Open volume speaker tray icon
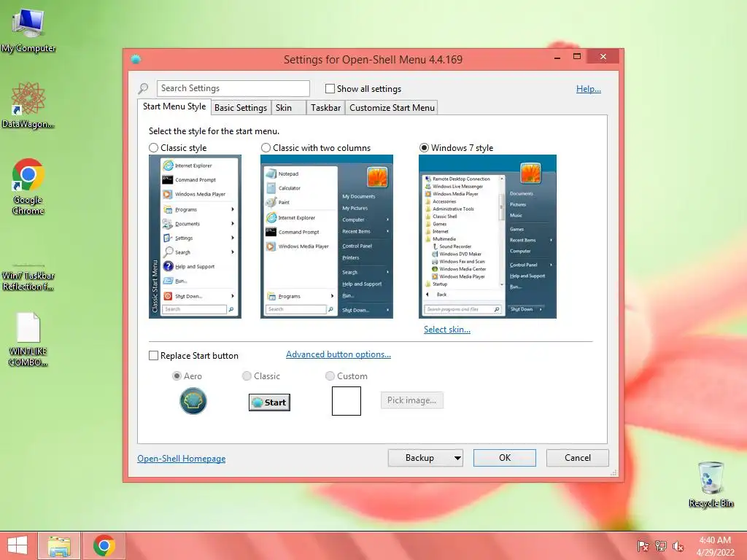Screen dimensions: 747x560 pyautogui.click(x=678, y=546)
